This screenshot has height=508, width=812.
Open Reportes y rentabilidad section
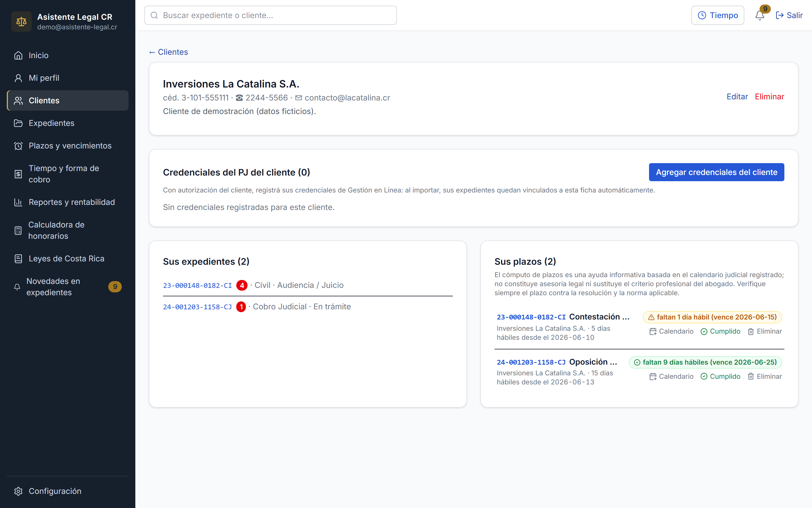pyautogui.click(x=67, y=202)
